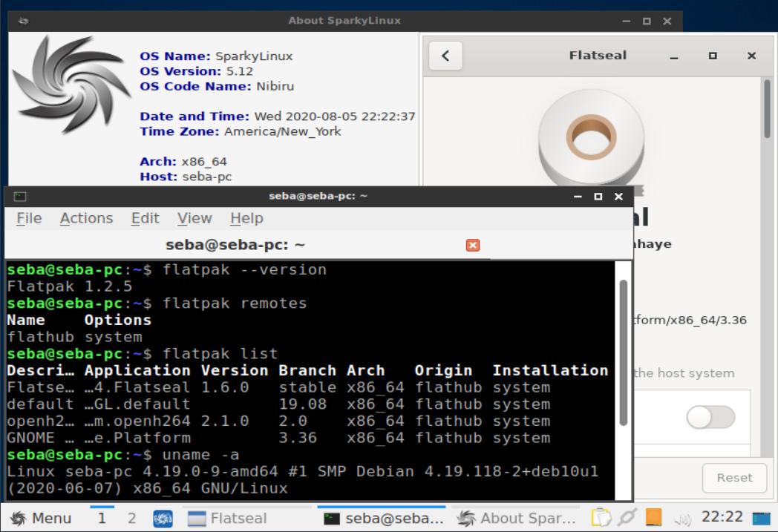
Task: Close the terminal window
Action: coord(618,197)
